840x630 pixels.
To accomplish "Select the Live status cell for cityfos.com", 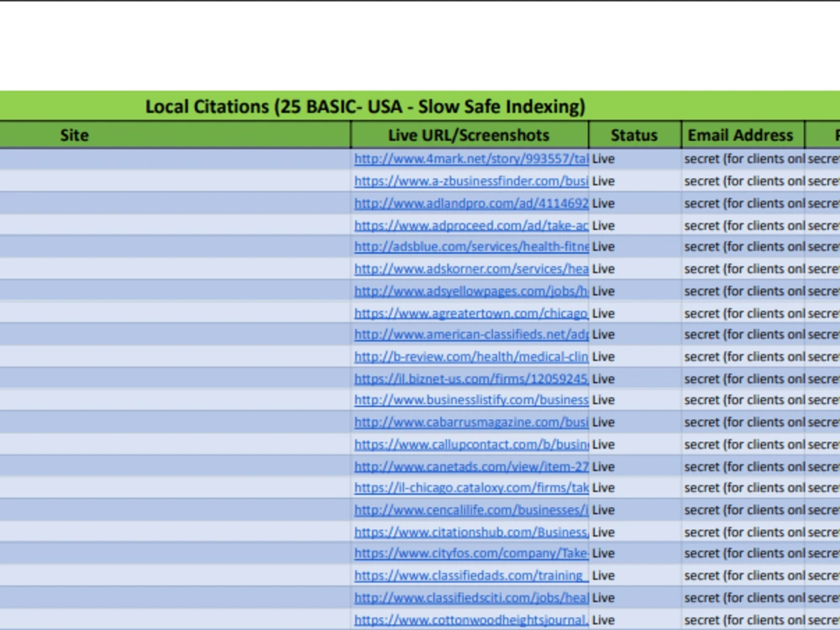I will coord(635,554).
